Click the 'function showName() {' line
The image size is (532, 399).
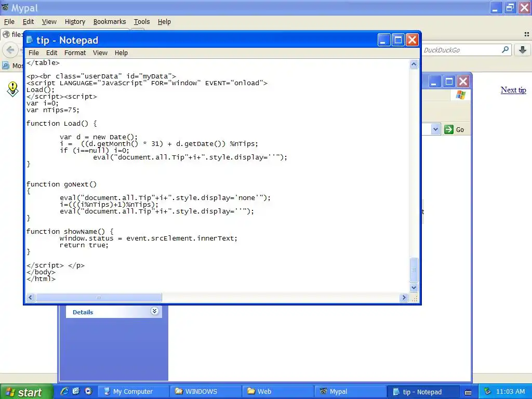(70, 232)
